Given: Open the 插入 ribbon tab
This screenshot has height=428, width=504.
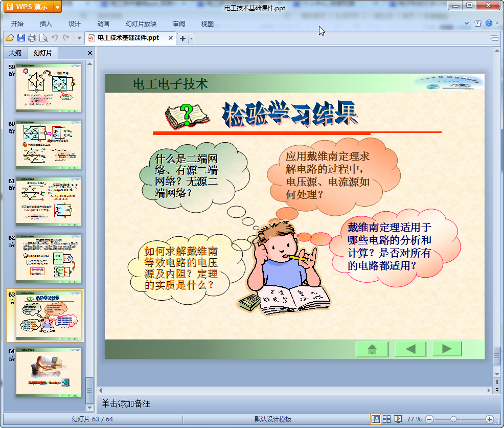Looking at the screenshot, I should pos(45,24).
